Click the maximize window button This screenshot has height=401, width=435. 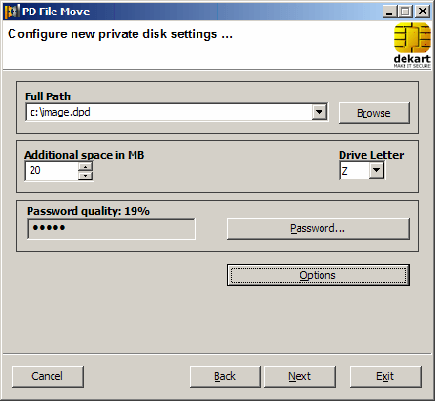click(405, 11)
